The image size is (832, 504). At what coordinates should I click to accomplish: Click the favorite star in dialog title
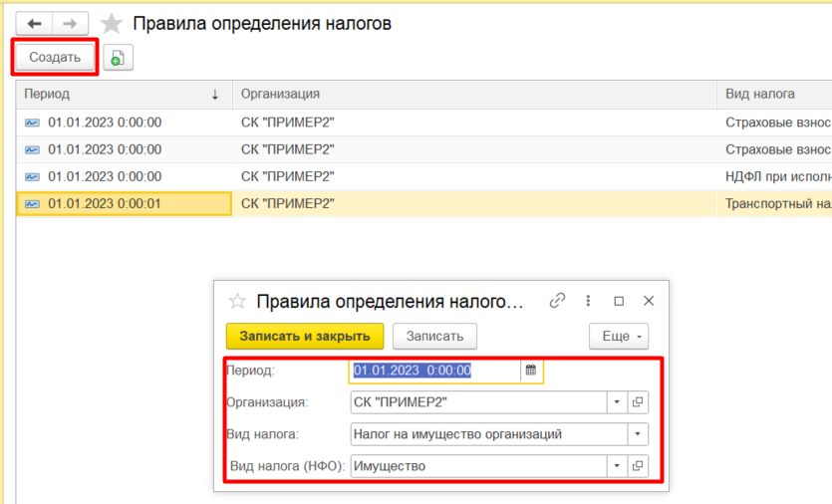[237, 301]
